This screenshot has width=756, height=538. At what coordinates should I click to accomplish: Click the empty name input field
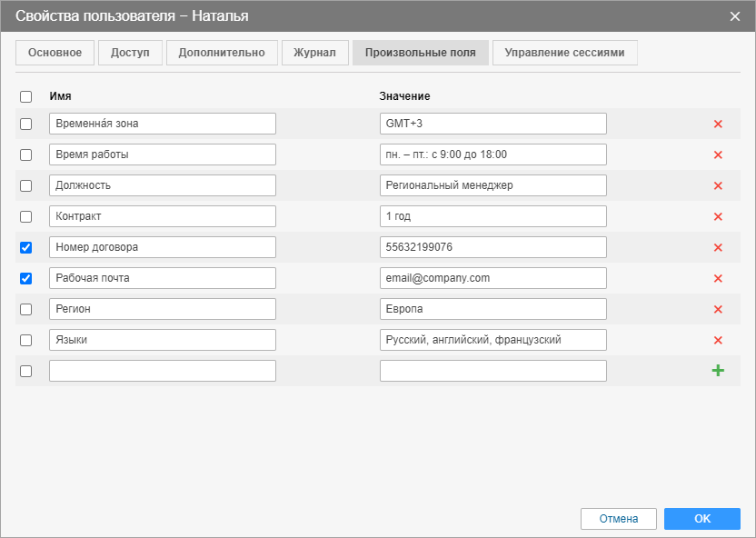coord(163,371)
